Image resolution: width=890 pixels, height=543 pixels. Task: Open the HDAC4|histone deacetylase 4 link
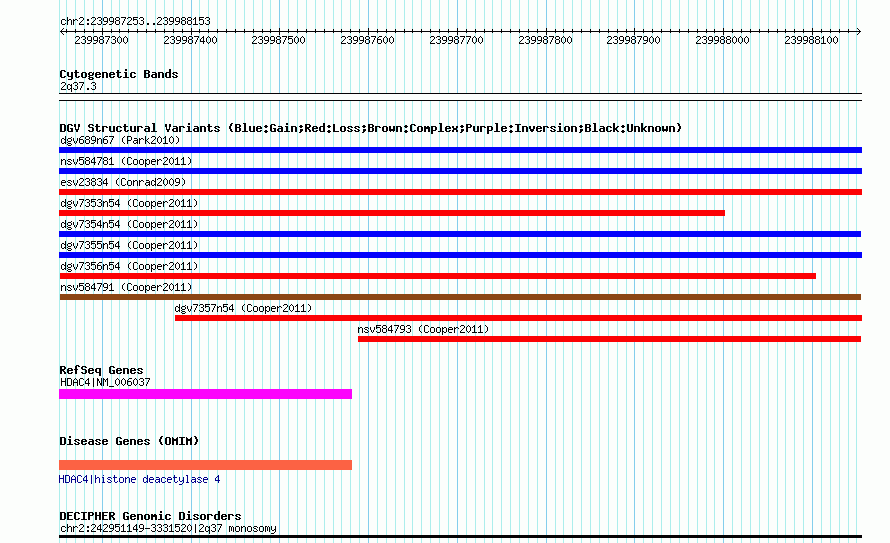point(139,479)
